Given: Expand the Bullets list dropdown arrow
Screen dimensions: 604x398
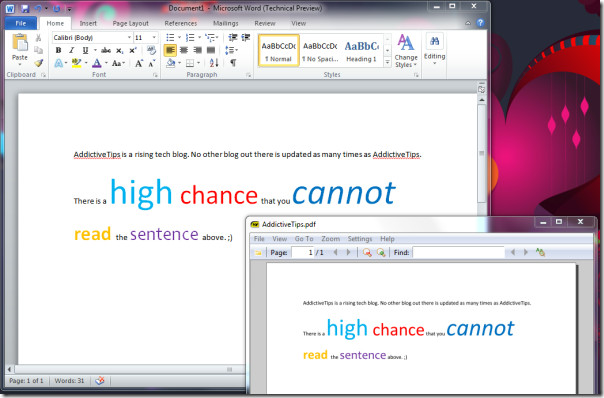Looking at the screenshot, I should tap(179, 37).
